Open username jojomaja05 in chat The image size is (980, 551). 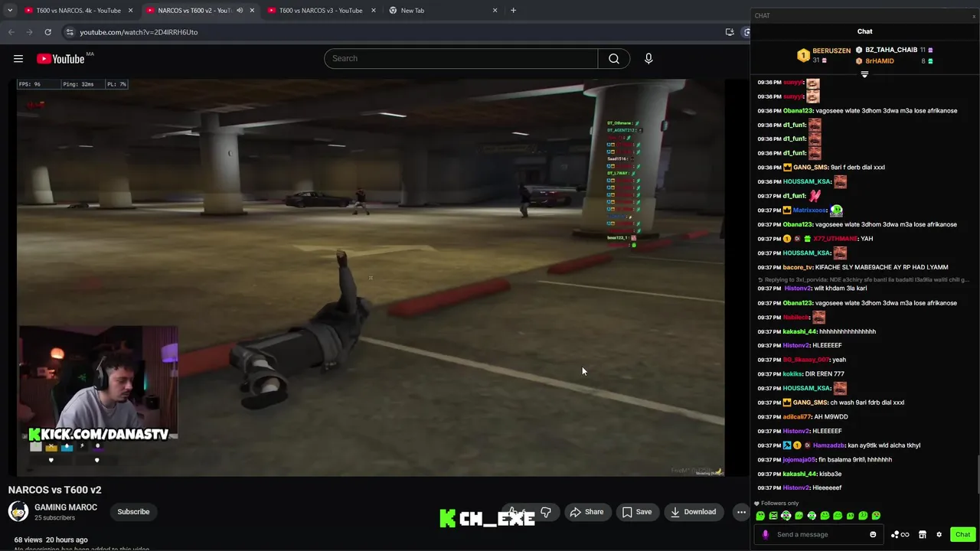799,460
